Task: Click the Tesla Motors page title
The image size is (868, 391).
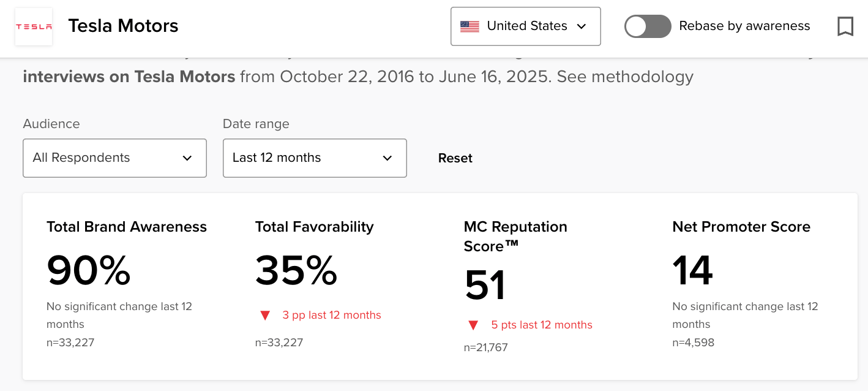Action: [x=123, y=26]
